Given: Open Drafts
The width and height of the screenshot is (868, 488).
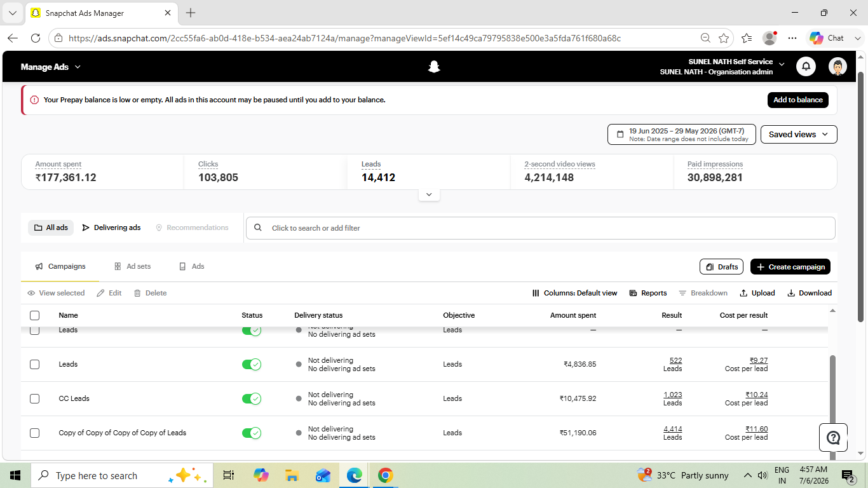Looking at the screenshot, I should [x=721, y=267].
